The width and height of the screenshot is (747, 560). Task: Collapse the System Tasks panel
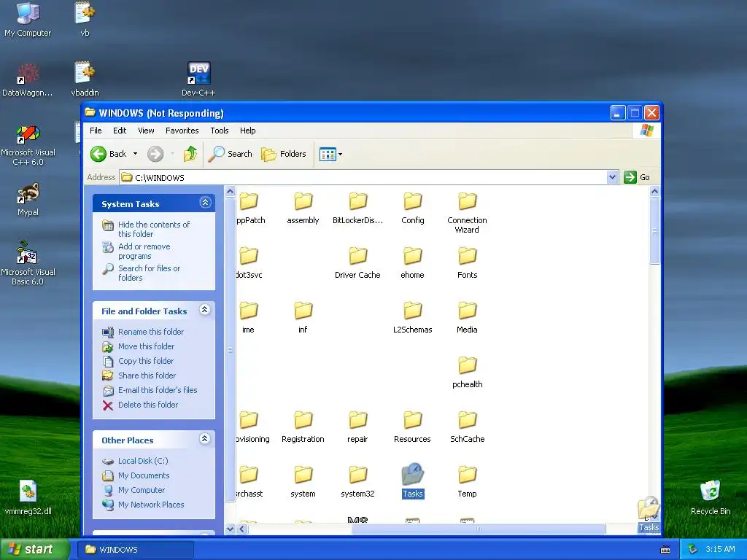tap(205, 203)
